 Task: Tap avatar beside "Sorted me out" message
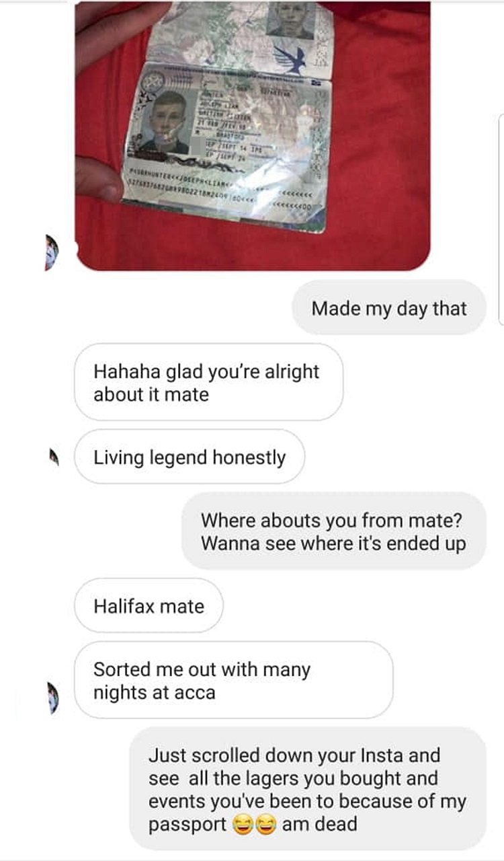coord(52,697)
